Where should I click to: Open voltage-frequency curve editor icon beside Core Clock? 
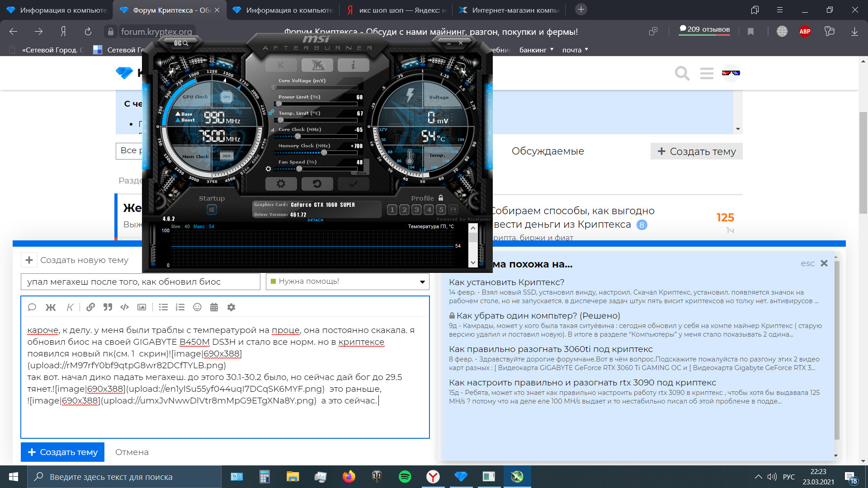(272, 130)
